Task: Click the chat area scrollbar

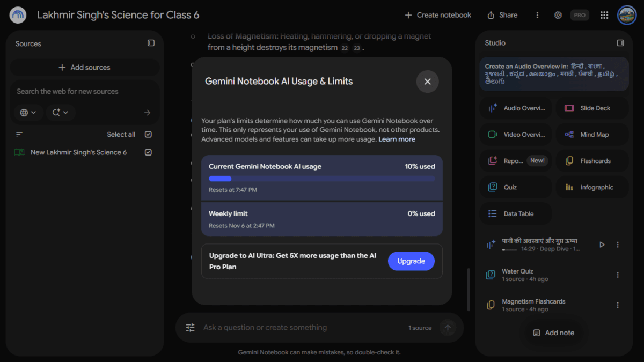Action: (x=468, y=290)
